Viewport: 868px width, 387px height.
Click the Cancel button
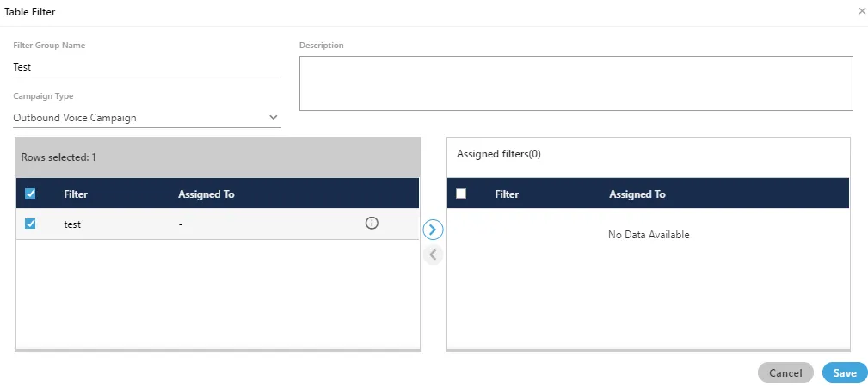pos(785,373)
